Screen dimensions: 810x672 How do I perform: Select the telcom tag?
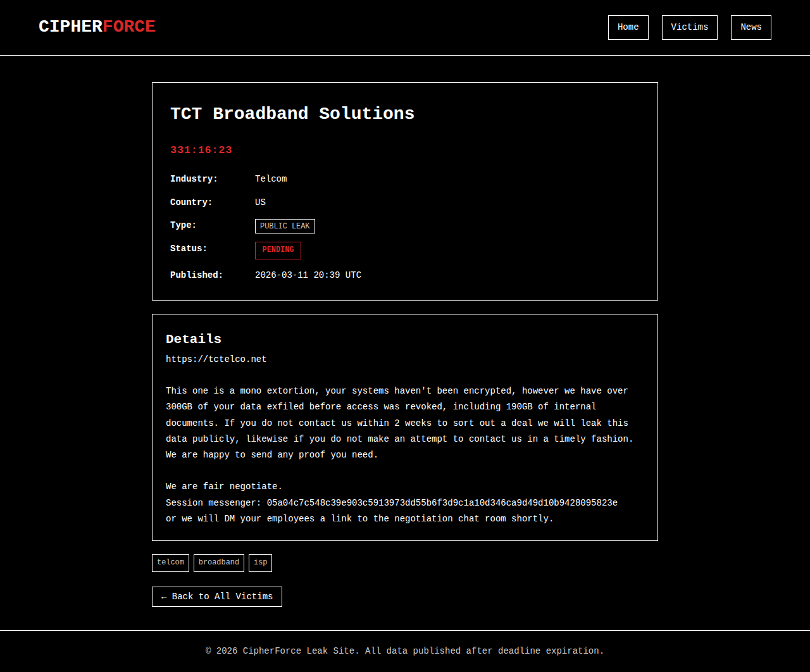[x=170, y=563]
